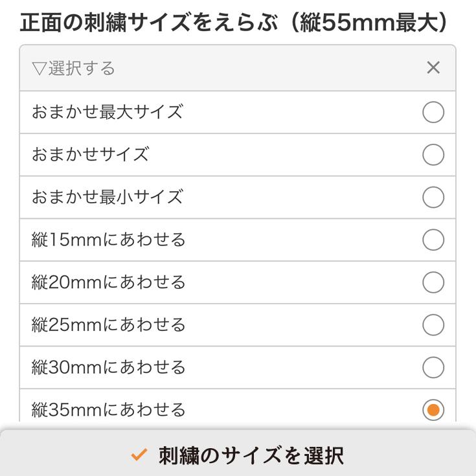Click the おまかせ最大サイズ option text
Image resolution: width=476 pixels, height=476 pixels.
coord(107,112)
